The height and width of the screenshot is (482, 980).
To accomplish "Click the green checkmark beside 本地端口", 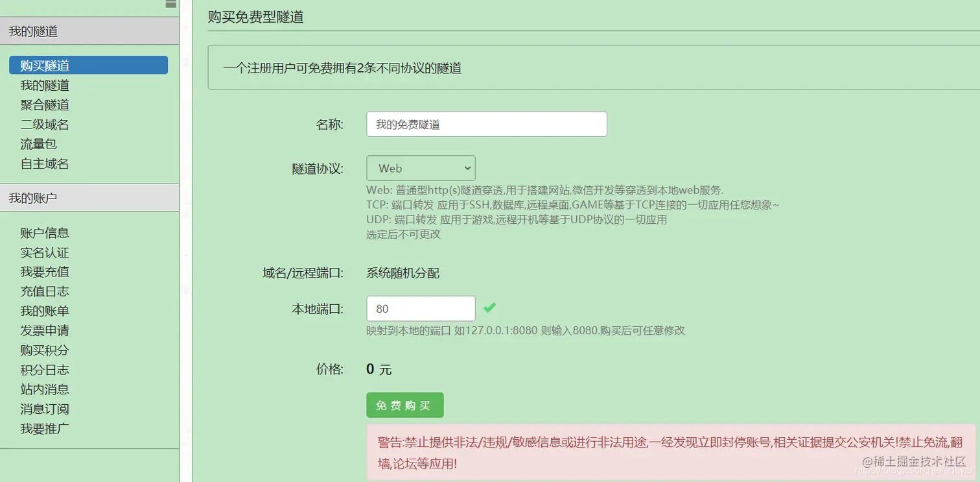I will point(489,307).
